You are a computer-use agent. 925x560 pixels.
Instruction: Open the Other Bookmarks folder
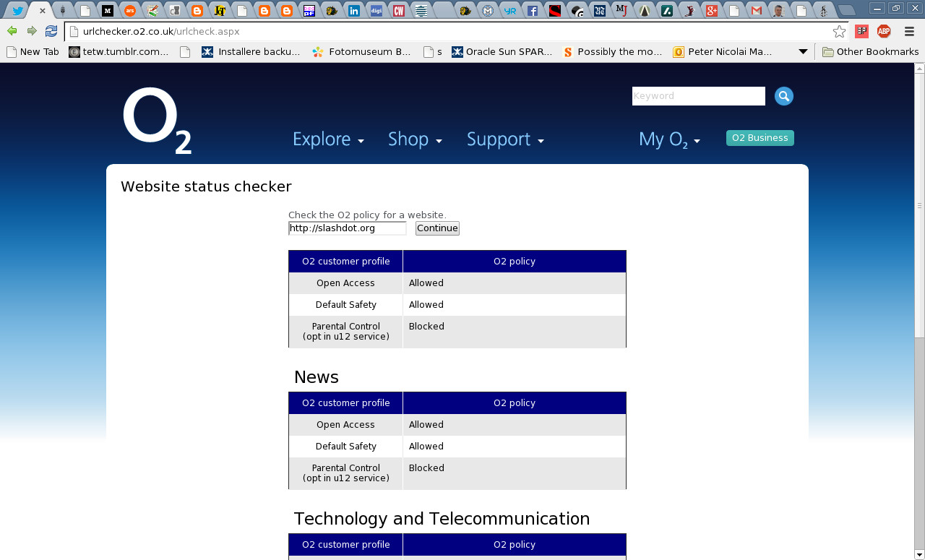click(871, 52)
